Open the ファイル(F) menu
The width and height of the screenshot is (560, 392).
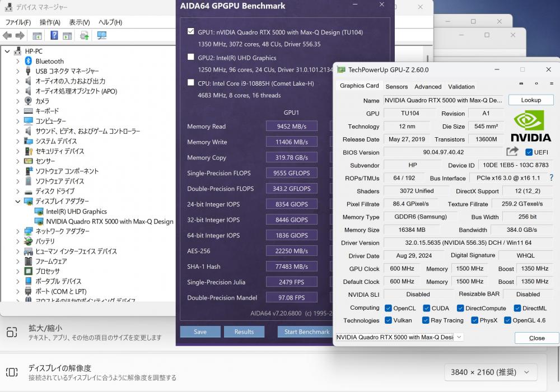18,22
